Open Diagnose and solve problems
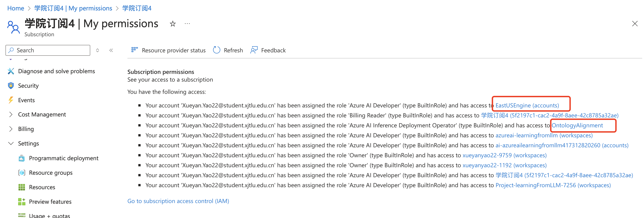The height and width of the screenshot is (218, 644). (56, 71)
